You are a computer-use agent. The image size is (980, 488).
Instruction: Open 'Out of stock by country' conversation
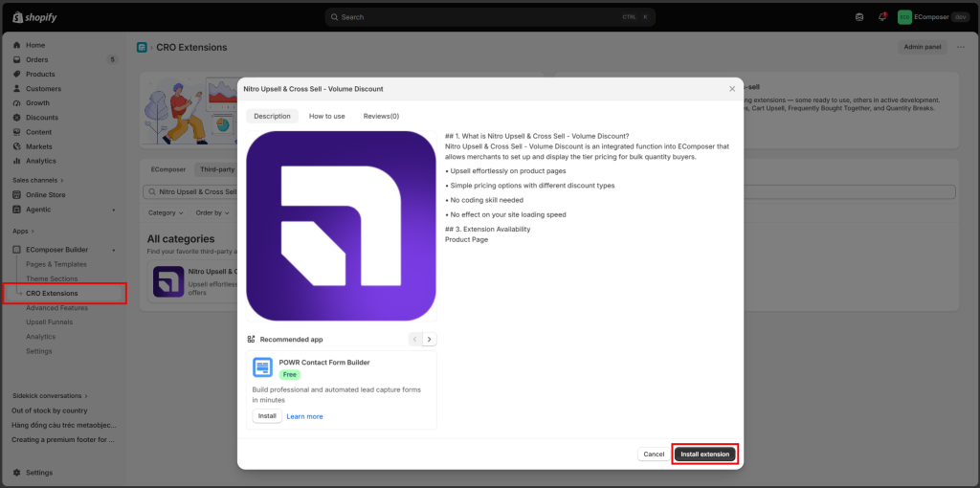(x=50, y=410)
